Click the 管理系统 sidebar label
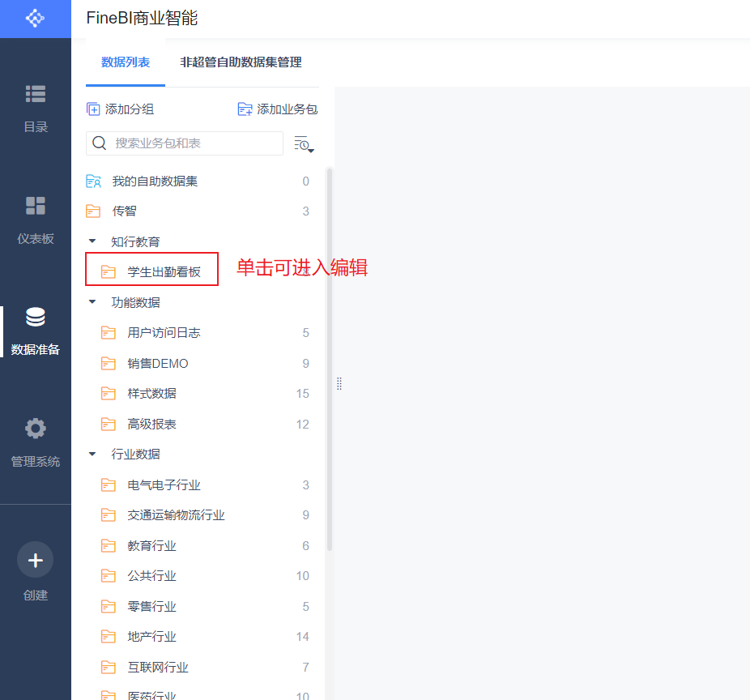This screenshot has width=750, height=700. (x=36, y=461)
